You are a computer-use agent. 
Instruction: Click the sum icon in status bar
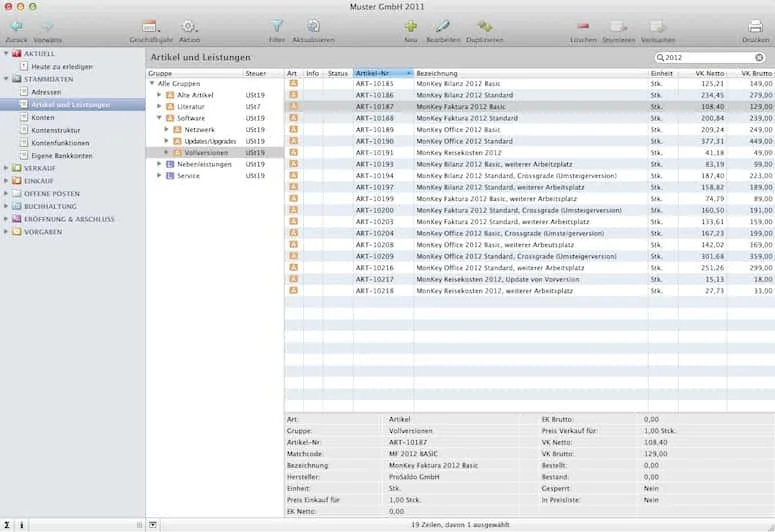[x=7, y=525]
